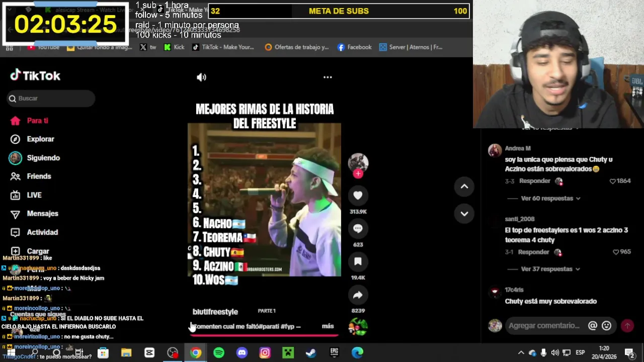Open the spinning sound disc thumbnail
The height and width of the screenshot is (362, 644).
coord(358,327)
